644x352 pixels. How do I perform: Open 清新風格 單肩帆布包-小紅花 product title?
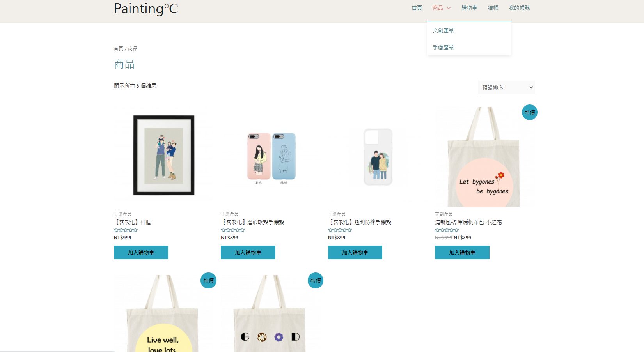click(x=468, y=222)
